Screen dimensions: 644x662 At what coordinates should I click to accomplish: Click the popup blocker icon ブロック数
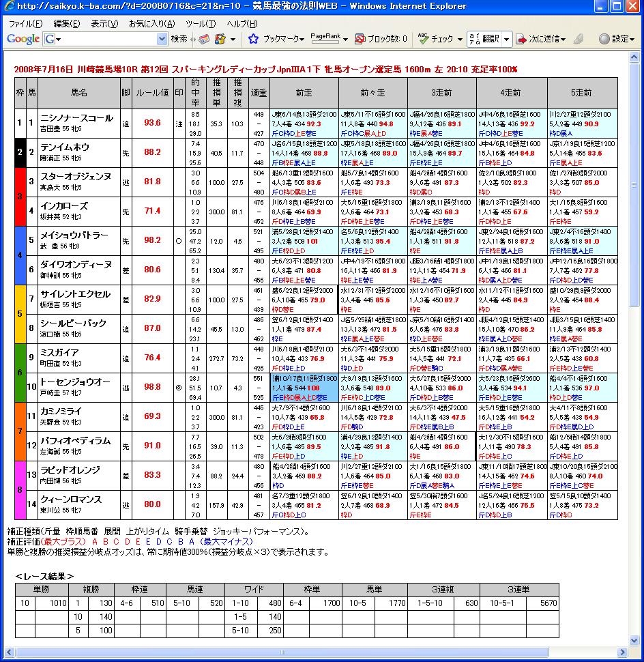[360, 40]
